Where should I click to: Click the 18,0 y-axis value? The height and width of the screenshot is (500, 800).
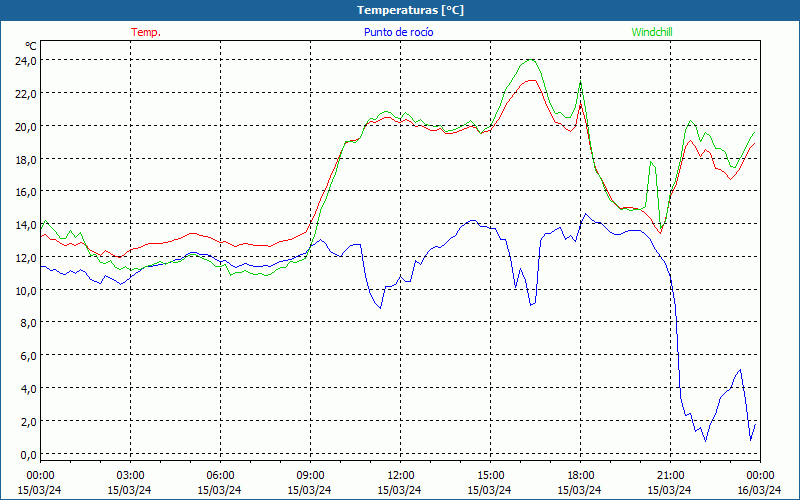coord(26,160)
